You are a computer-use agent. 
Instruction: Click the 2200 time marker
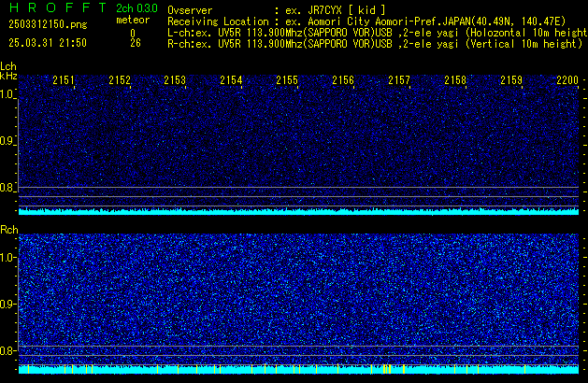[567, 80]
